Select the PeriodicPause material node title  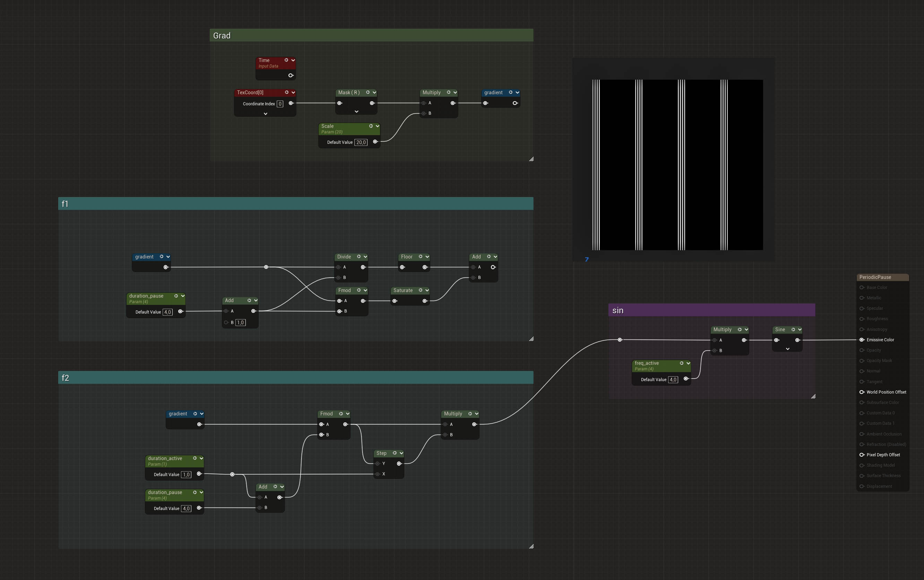click(875, 277)
